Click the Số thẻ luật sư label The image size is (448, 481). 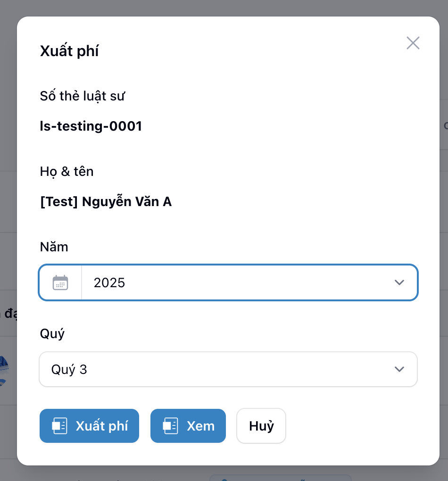tap(83, 96)
